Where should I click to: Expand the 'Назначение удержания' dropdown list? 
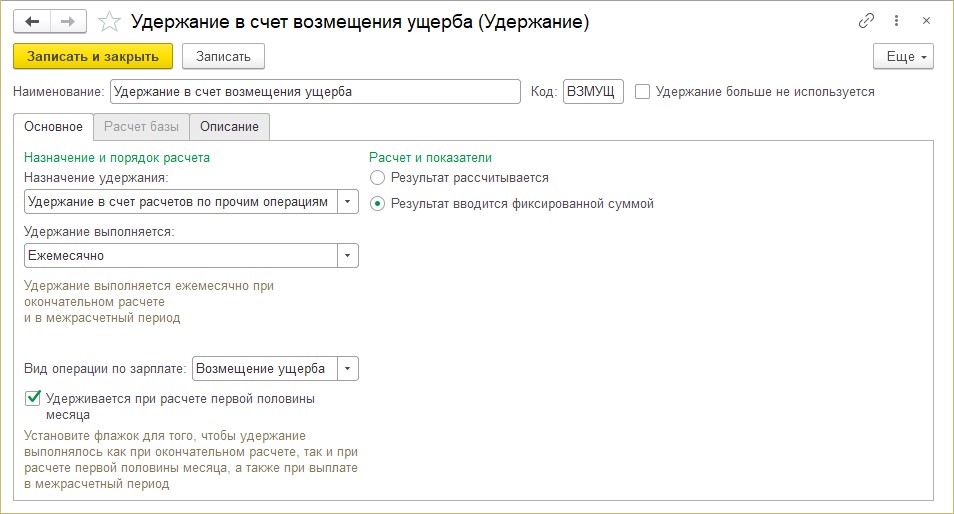(x=347, y=202)
